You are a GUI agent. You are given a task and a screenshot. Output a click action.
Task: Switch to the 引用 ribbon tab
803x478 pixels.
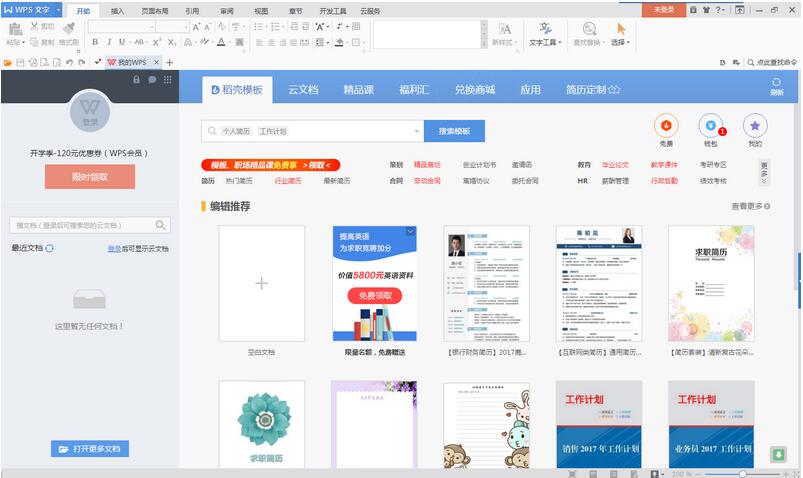click(x=192, y=11)
